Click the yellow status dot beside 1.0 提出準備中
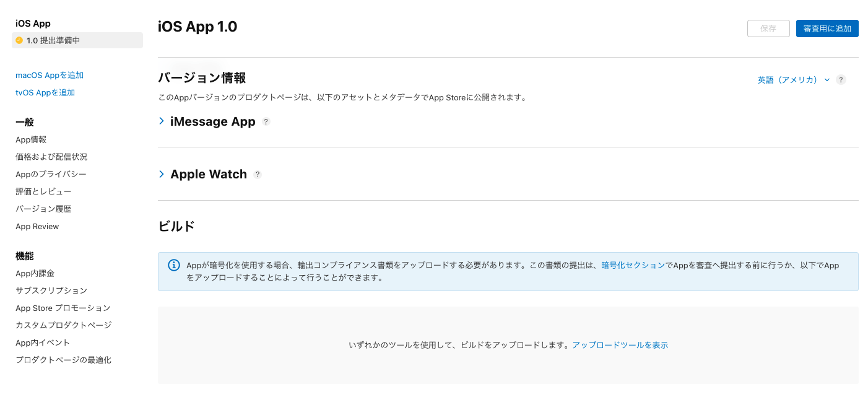The image size is (868, 402). pos(19,40)
